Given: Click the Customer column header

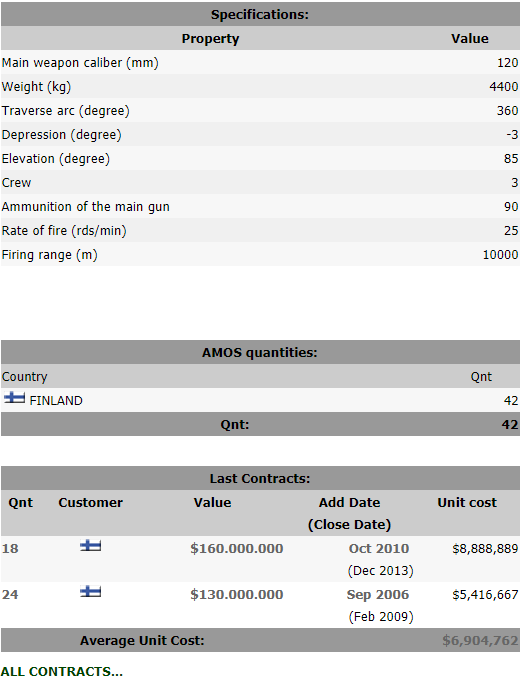Looking at the screenshot, I should 91,502.
